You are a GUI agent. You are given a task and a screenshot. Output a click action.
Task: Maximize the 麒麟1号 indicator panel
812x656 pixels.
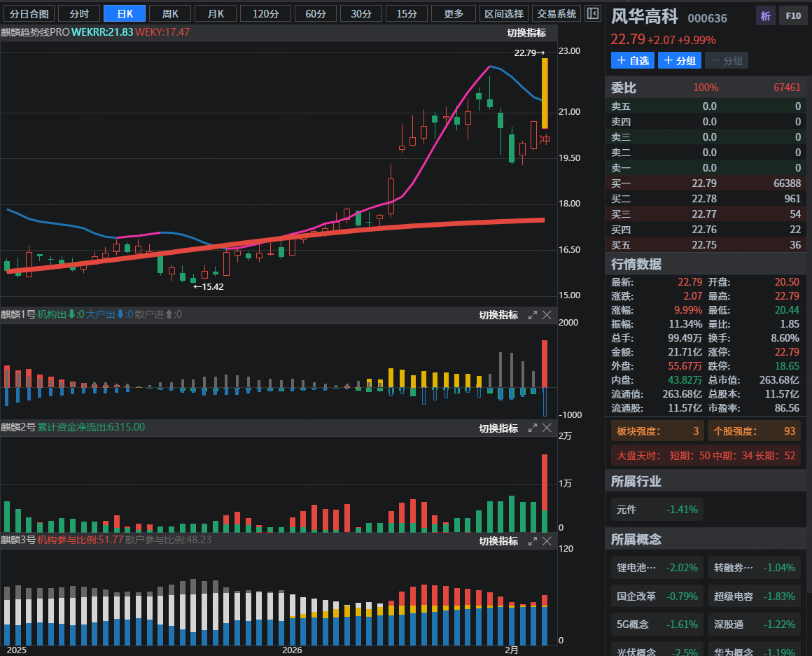533,315
